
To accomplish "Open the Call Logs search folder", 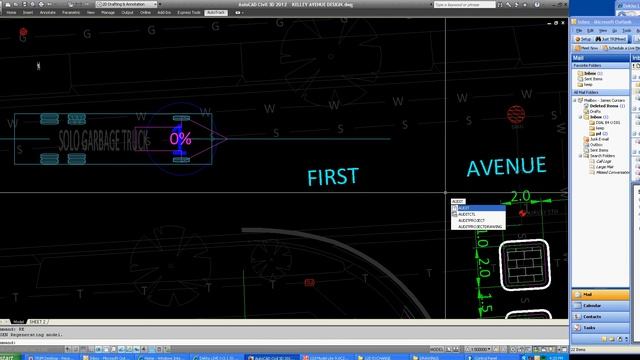I will pos(600,161).
